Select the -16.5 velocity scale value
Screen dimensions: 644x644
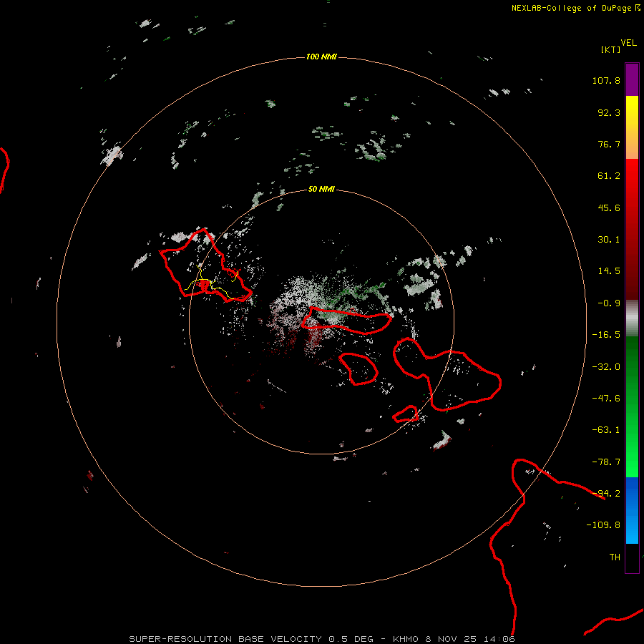click(x=606, y=335)
